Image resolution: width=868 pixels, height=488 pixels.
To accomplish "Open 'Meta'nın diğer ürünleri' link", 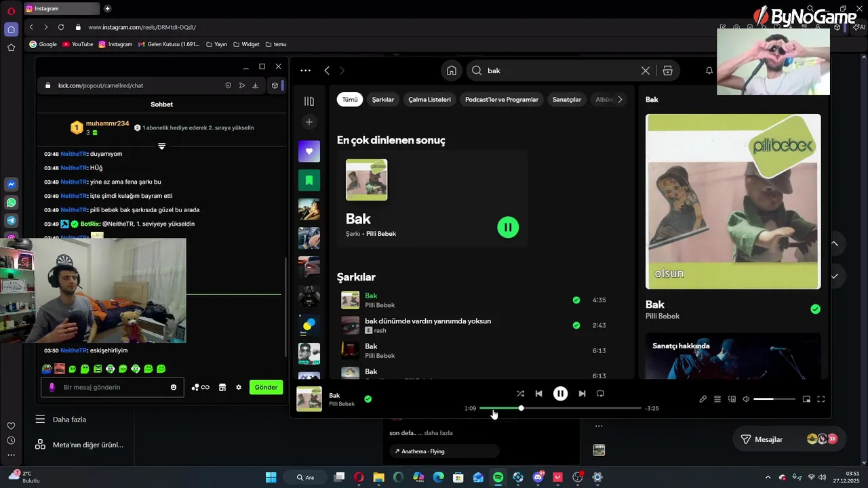I will pos(79,445).
